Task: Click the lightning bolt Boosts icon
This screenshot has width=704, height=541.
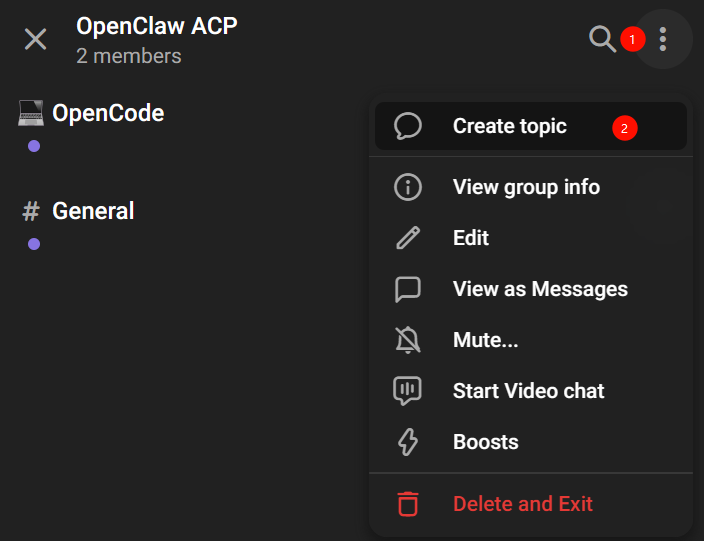Action: click(408, 442)
